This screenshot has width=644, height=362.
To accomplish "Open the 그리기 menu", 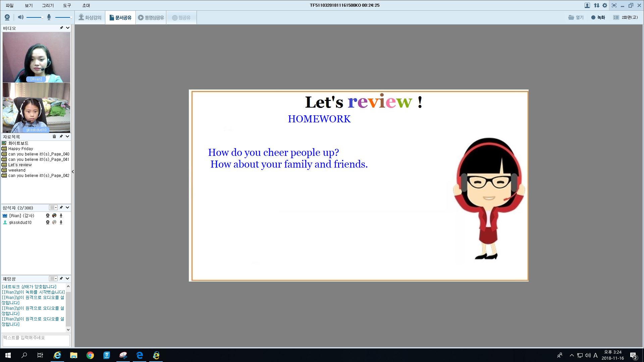I will tap(48, 5).
